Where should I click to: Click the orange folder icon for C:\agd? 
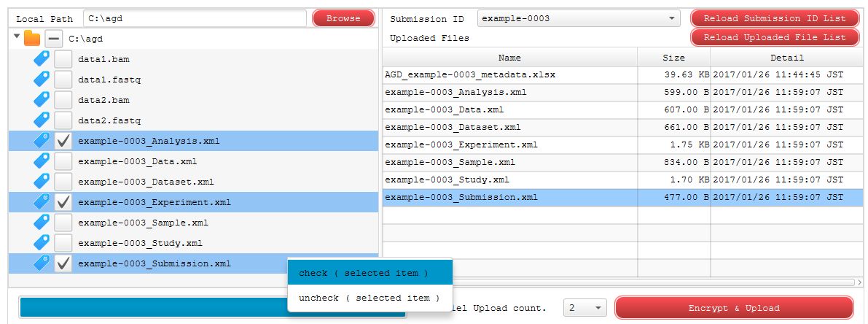point(32,39)
